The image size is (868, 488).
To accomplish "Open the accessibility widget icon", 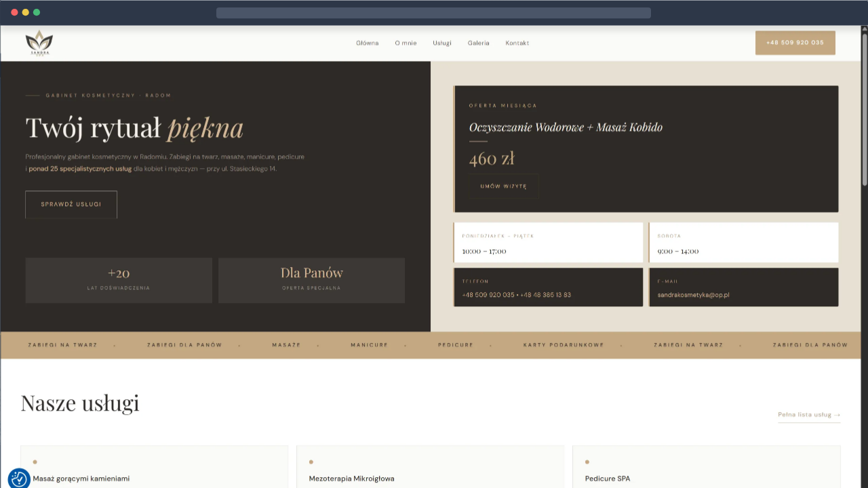I will (19, 479).
